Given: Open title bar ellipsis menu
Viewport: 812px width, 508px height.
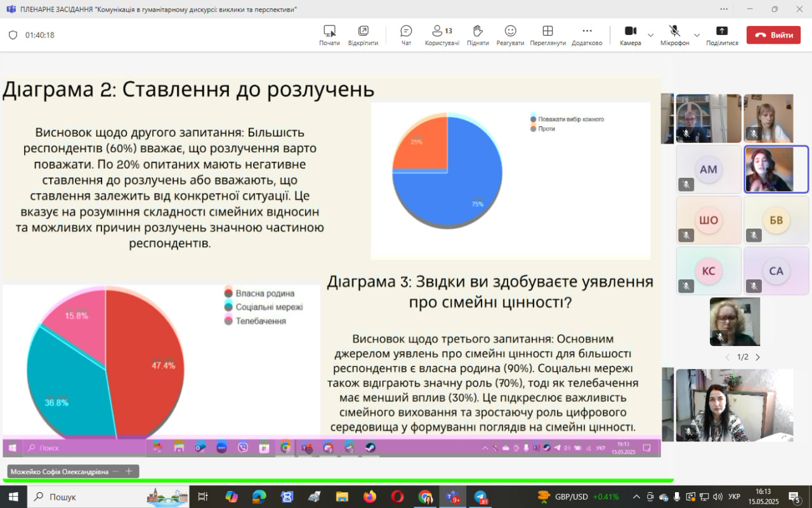Looking at the screenshot, I should coord(724,9).
